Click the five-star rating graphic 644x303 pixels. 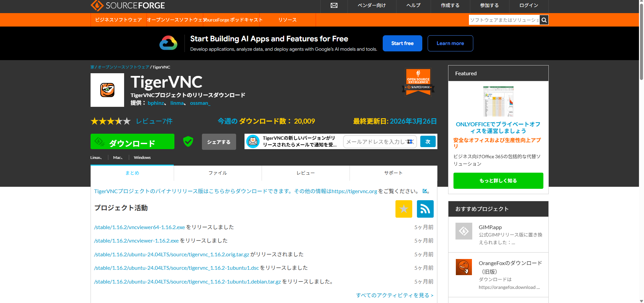(111, 121)
